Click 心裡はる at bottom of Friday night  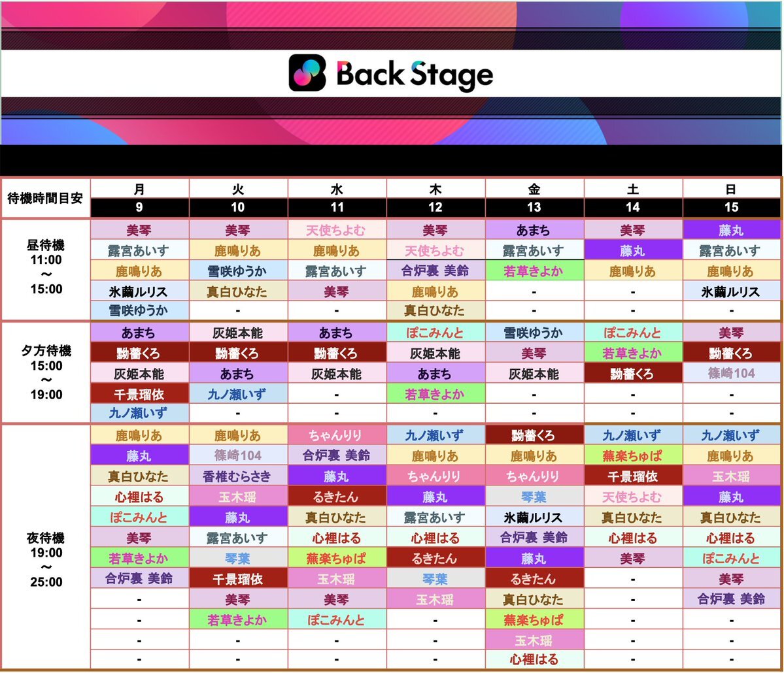pyautogui.click(x=534, y=659)
